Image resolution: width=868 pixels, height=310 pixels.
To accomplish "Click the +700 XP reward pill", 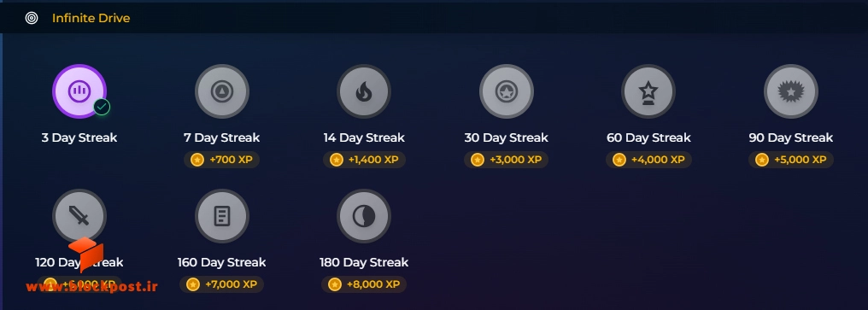I will [x=221, y=160].
